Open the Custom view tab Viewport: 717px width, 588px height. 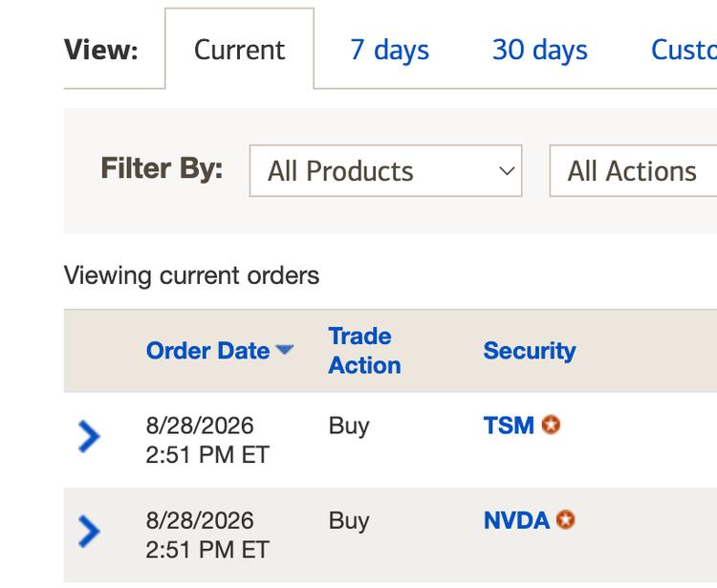684,50
